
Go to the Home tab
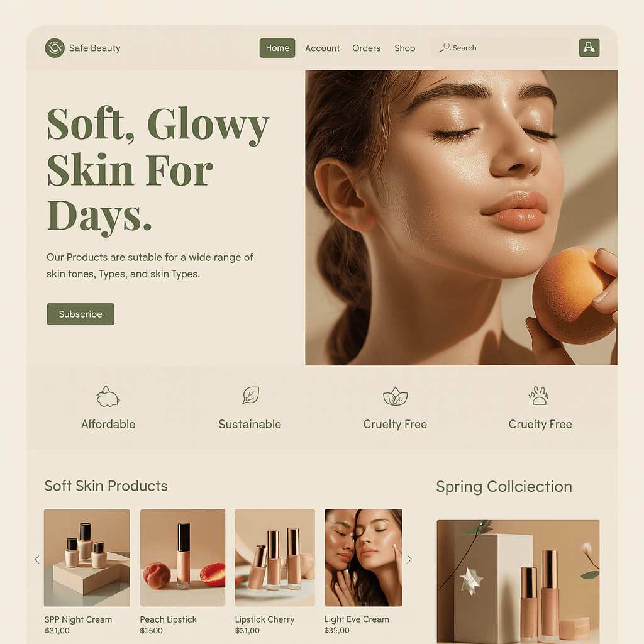pyautogui.click(x=277, y=48)
